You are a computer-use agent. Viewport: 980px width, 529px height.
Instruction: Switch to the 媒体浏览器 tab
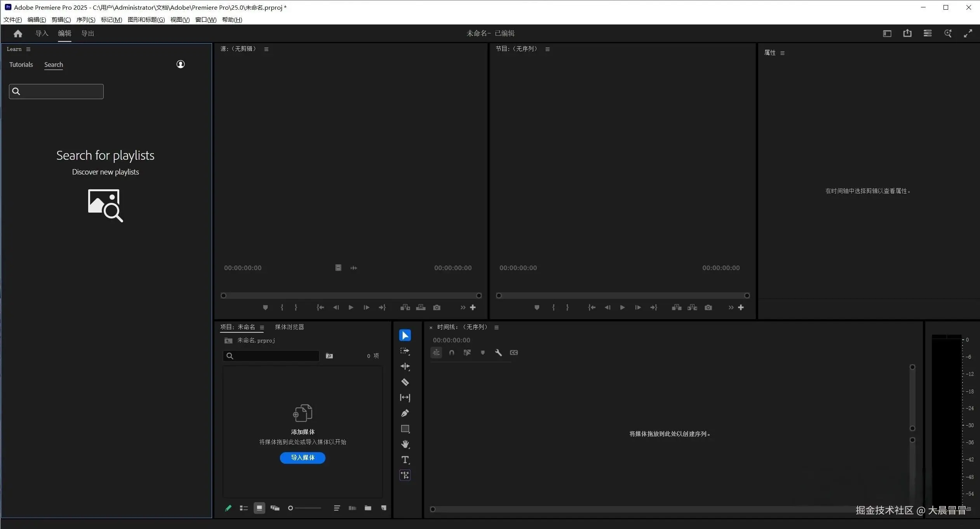point(289,327)
